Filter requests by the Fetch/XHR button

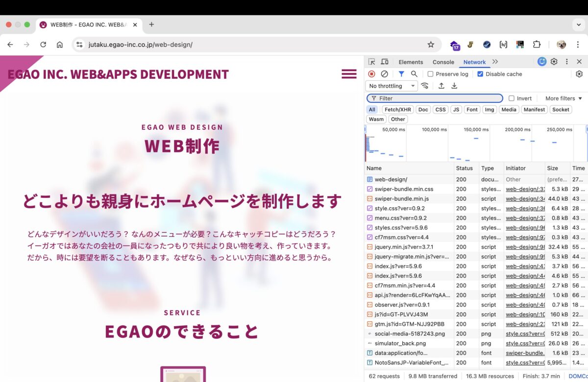[x=398, y=110]
